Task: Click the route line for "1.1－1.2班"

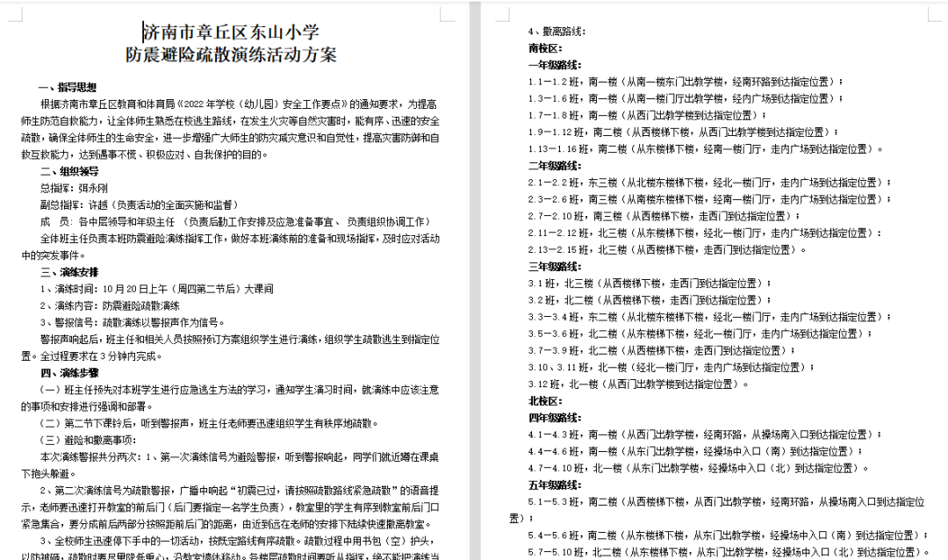Action: pos(686,82)
